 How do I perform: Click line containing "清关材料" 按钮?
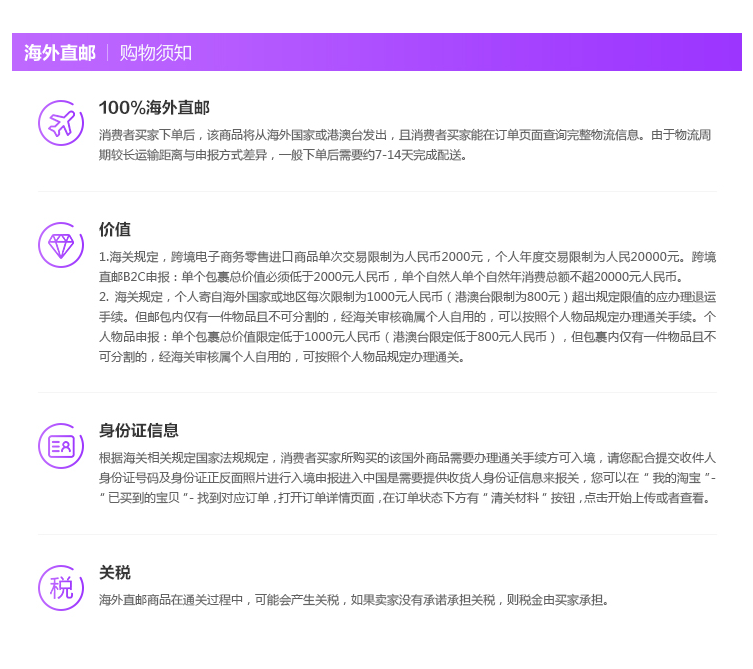coord(405,498)
